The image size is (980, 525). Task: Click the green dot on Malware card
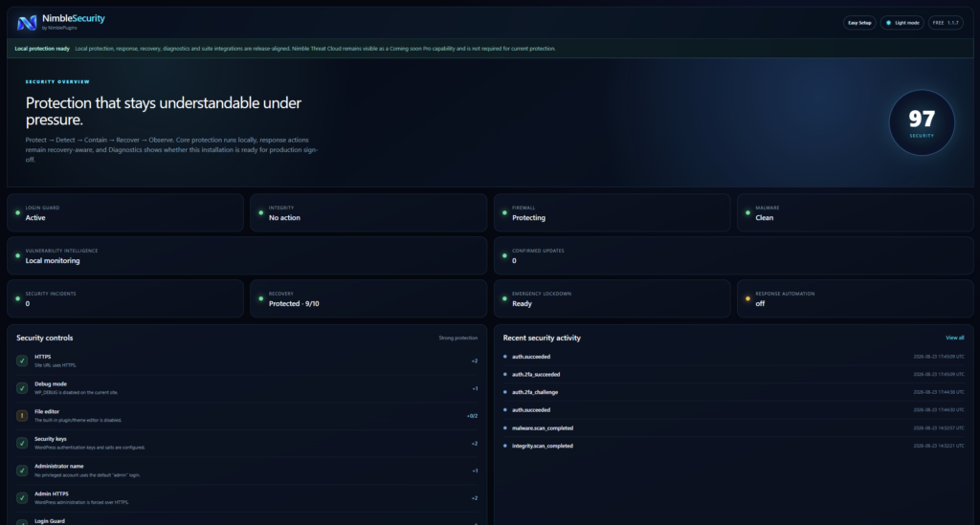(747, 213)
